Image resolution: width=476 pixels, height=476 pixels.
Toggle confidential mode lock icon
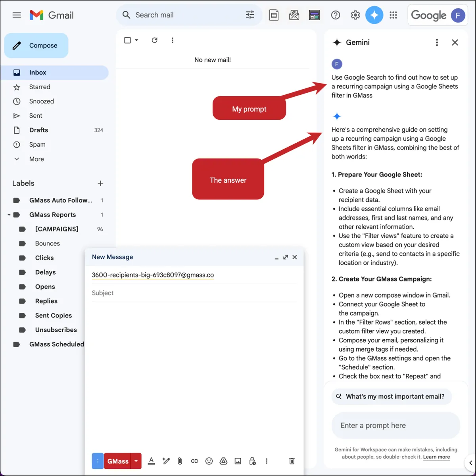coord(252,461)
